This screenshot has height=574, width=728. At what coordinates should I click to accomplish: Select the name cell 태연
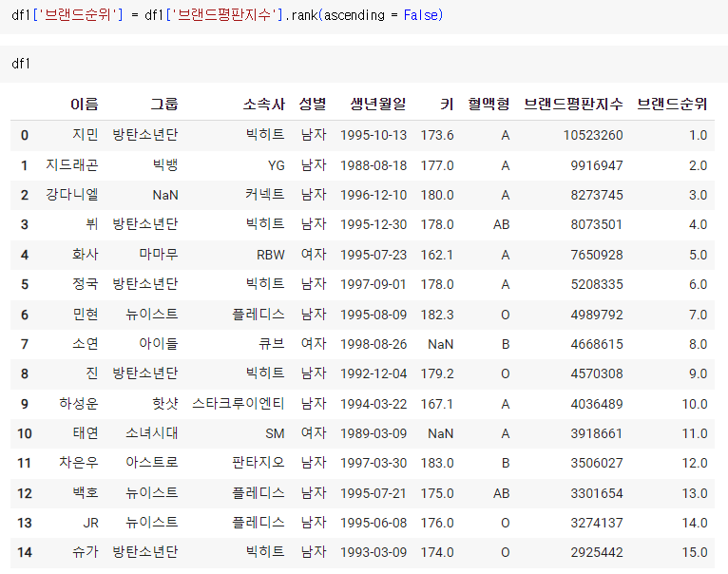point(85,433)
